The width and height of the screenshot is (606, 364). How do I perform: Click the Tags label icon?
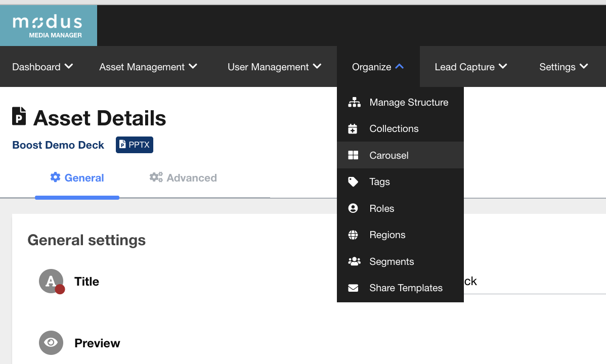tap(353, 182)
